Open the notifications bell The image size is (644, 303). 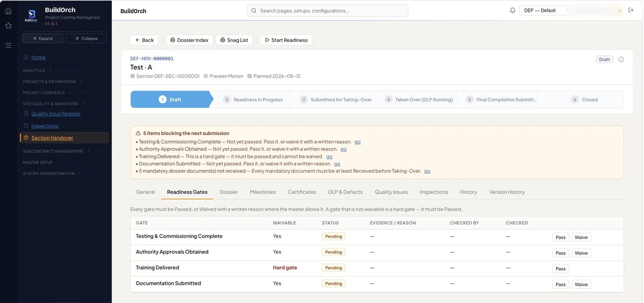(x=512, y=10)
